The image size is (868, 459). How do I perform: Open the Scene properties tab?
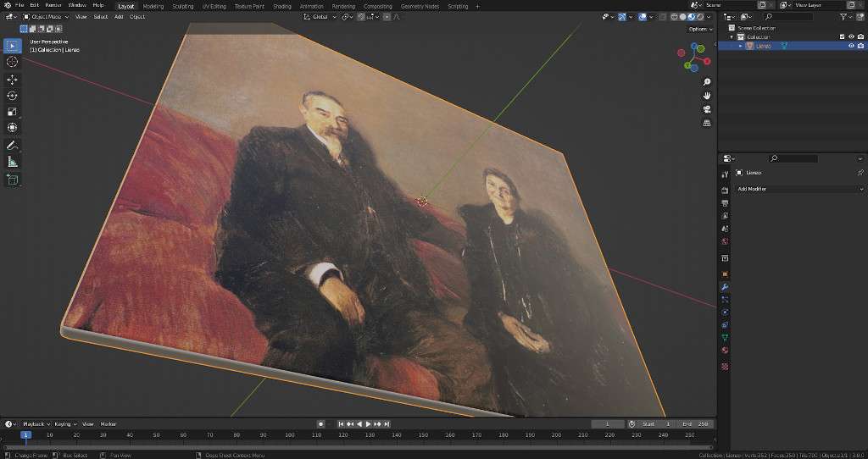(x=725, y=229)
